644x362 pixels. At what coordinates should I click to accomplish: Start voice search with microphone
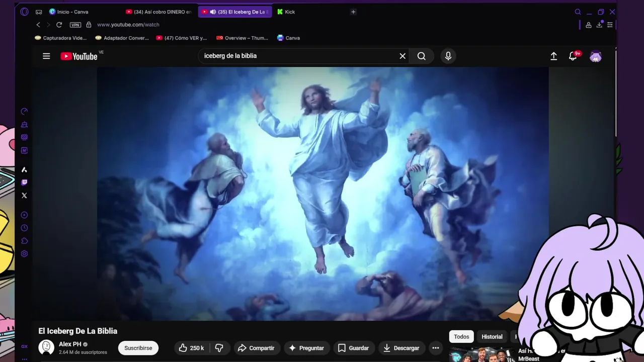click(448, 56)
